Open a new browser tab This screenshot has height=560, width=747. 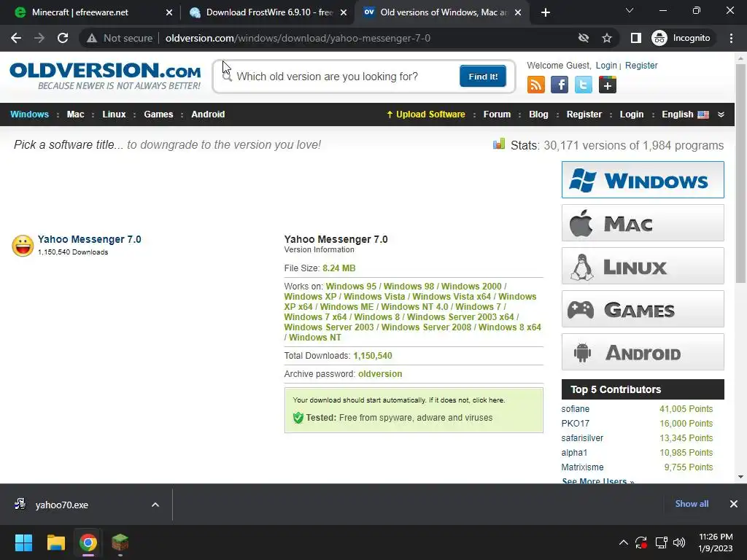546,12
